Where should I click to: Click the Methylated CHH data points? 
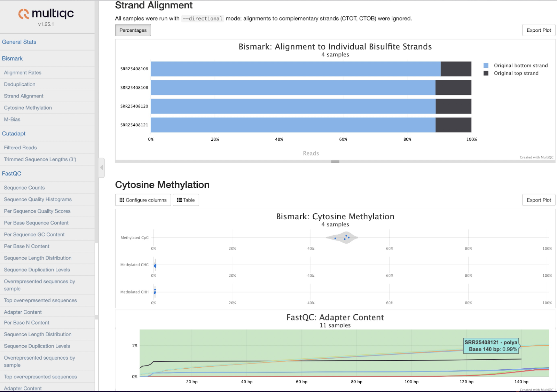tap(155, 291)
